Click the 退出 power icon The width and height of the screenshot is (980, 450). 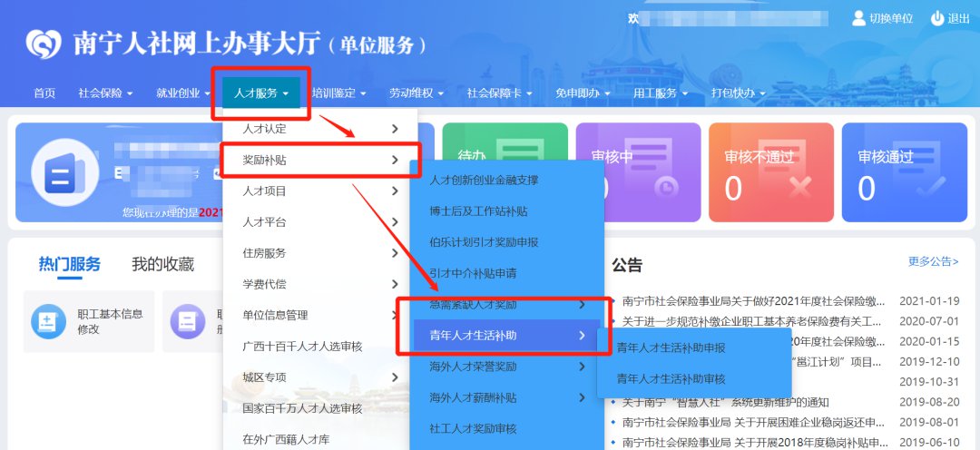(936, 18)
